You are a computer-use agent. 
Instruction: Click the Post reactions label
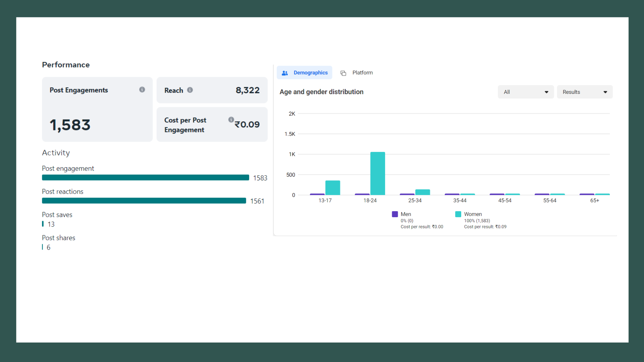point(62,191)
